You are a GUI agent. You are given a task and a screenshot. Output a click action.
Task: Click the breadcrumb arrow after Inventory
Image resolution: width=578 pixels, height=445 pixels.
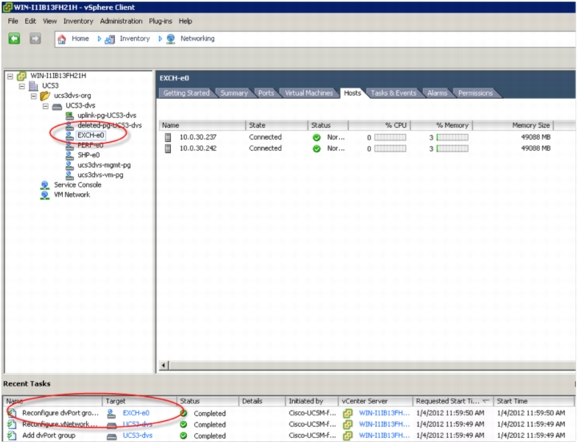[x=160, y=39]
